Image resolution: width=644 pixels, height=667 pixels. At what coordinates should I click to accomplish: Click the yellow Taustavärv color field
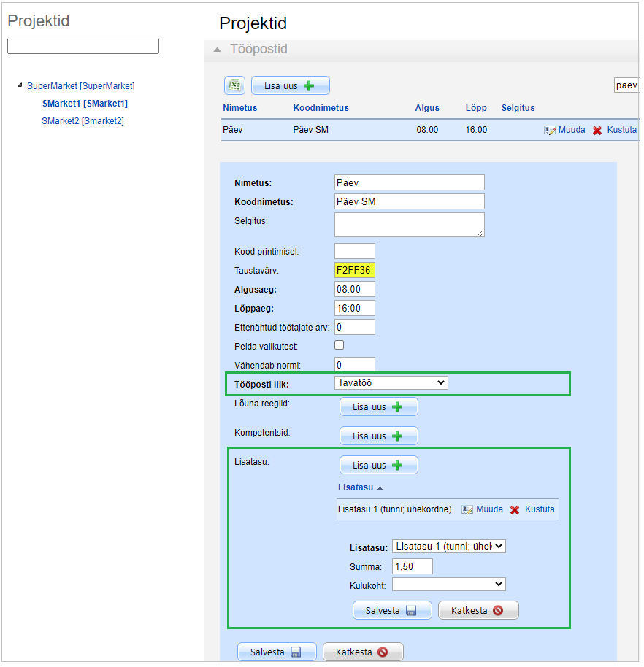click(x=354, y=270)
